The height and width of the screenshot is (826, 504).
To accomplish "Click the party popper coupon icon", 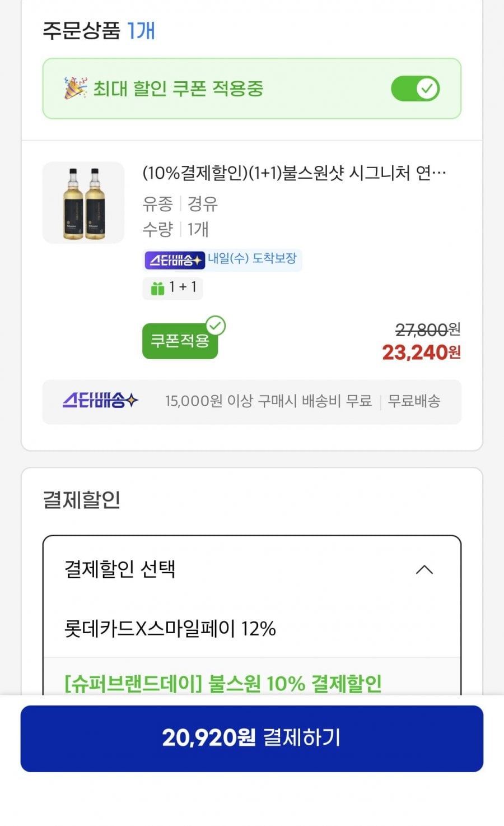I will (75, 88).
